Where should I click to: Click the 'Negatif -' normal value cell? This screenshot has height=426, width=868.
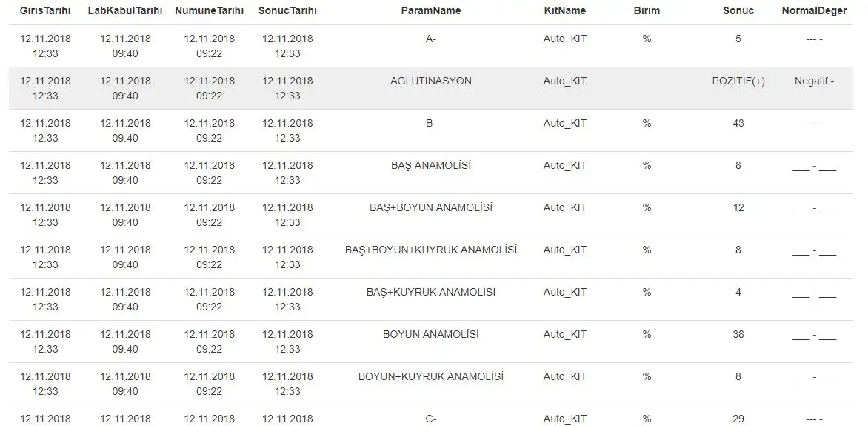pyautogui.click(x=814, y=81)
